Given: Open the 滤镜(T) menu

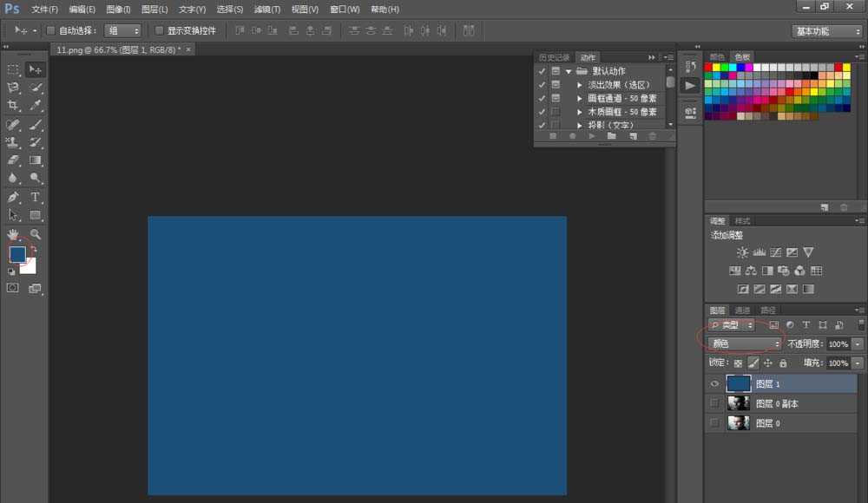Looking at the screenshot, I should pos(267,9).
